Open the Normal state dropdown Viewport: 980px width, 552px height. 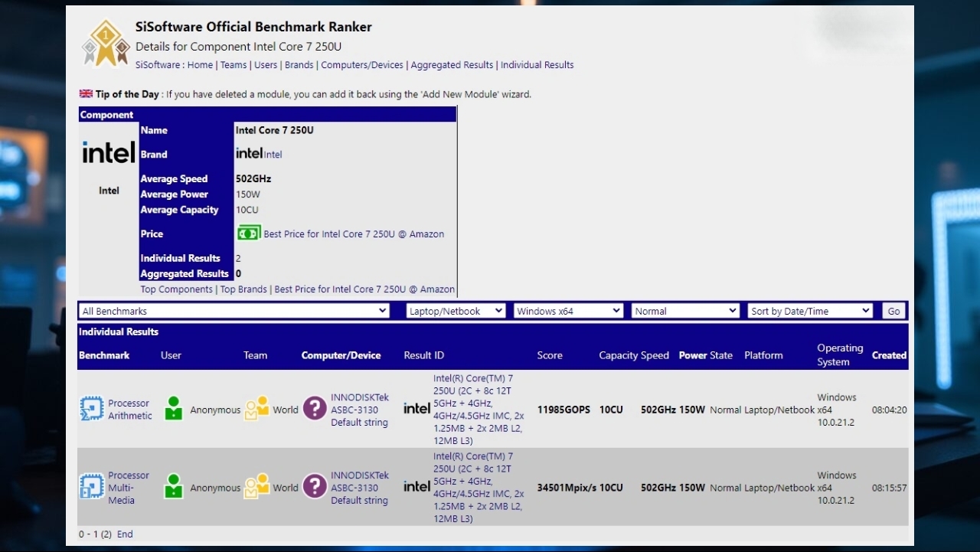coord(685,311)
